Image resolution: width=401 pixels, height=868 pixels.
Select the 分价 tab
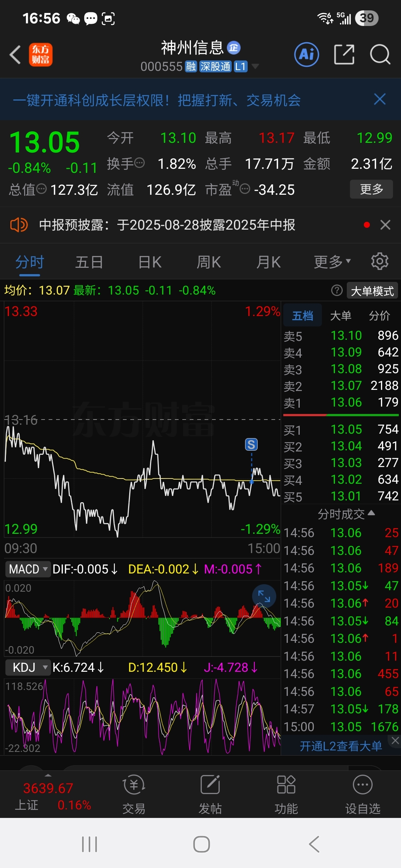379,316
